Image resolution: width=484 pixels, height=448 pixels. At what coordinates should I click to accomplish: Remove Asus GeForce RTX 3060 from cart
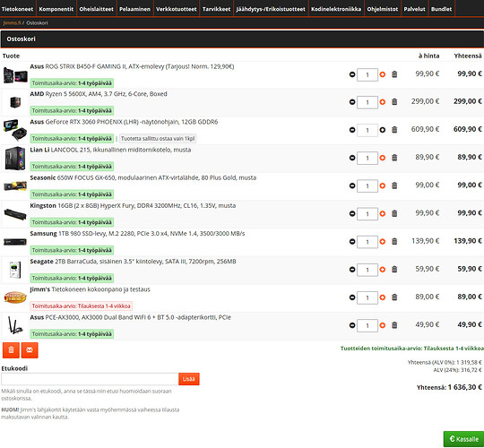tap(394, 130)
